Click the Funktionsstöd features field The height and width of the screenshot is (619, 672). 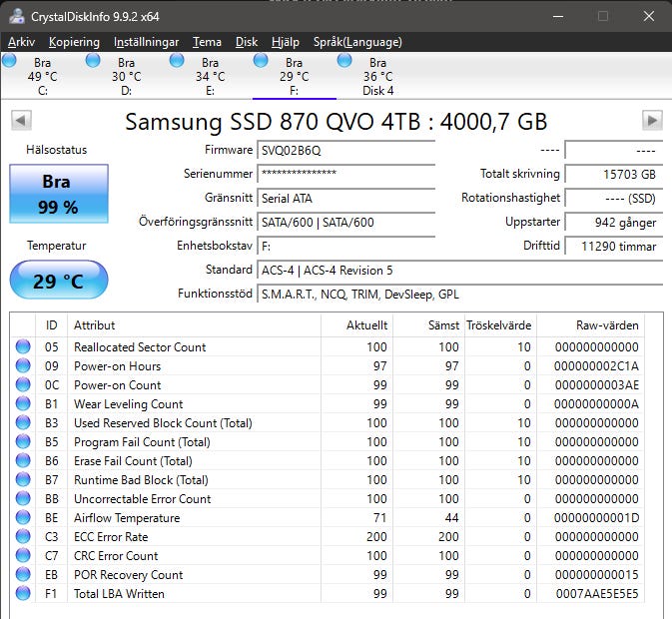coord(460,295)
